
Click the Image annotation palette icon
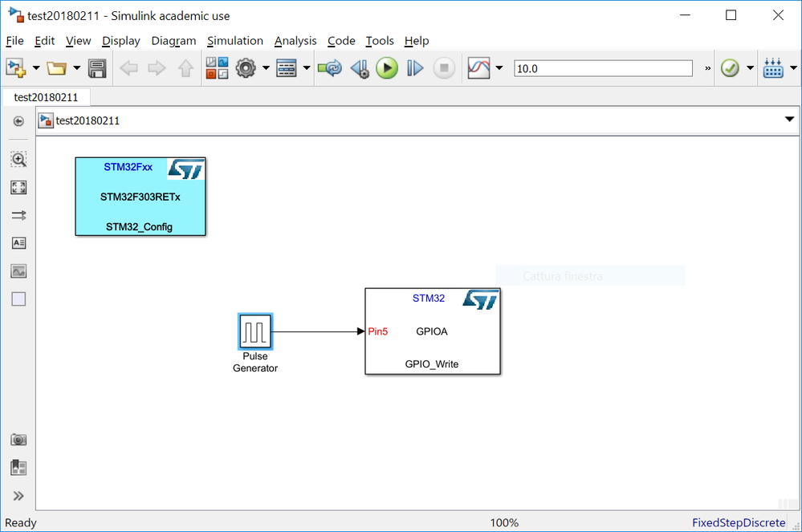18,271
